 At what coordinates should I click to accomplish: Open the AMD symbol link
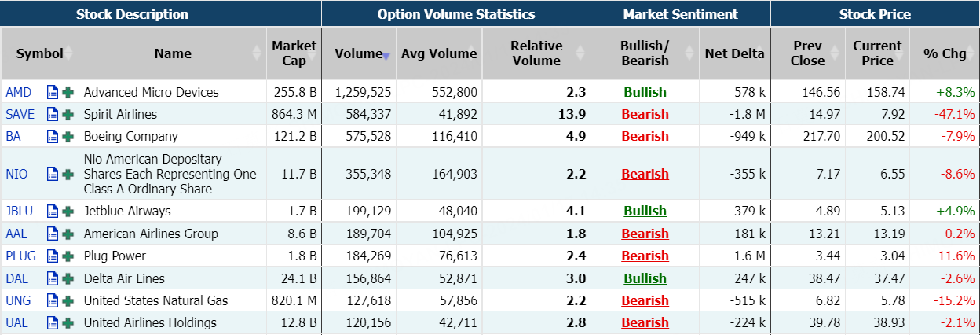pyautogui.click(x=19, y=92)
